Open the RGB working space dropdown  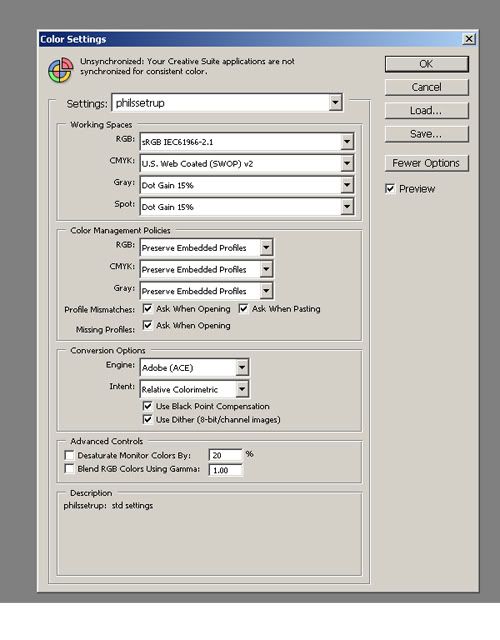coord(247,142)
